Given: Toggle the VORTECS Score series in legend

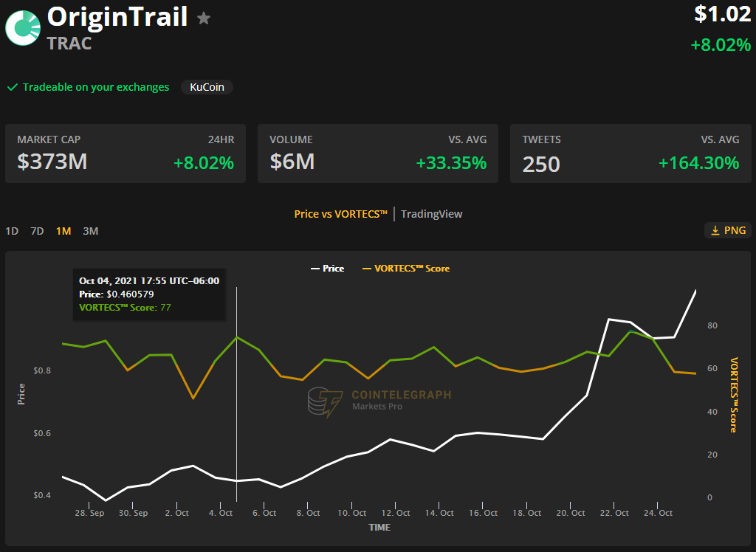Looking at the screenshot, I should pos(406,269).
